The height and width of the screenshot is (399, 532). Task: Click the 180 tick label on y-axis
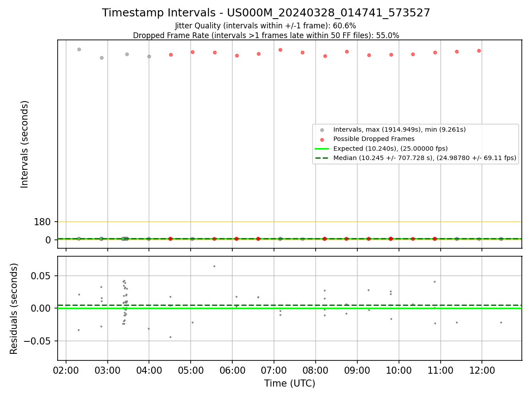click(x=43, y=222)
